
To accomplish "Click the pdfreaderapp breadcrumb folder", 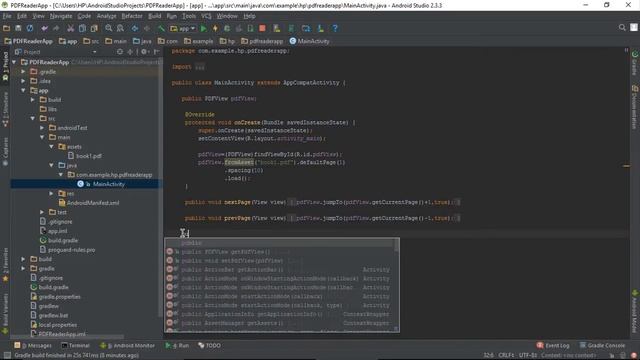I will tap(262, 41).
